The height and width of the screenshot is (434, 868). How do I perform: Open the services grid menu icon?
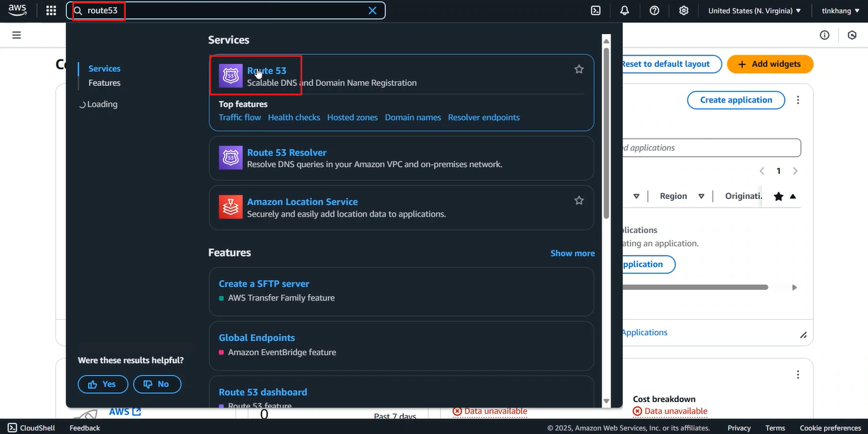point(50,11)
